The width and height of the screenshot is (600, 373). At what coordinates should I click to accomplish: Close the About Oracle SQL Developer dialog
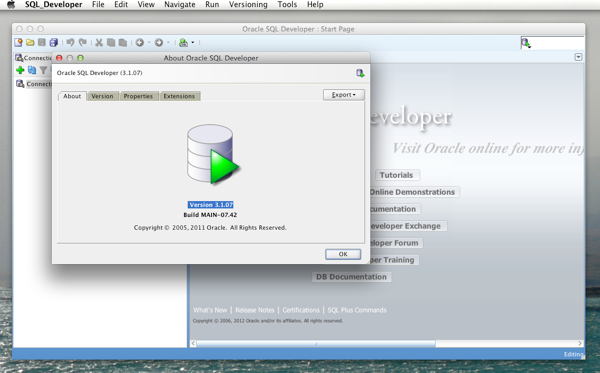(59, 58)
